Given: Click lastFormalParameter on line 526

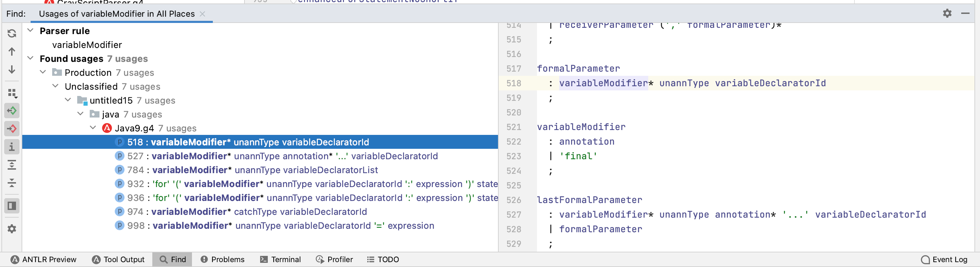Looking at the screenshot, I should pyautogui.click(x=589, y=200).
